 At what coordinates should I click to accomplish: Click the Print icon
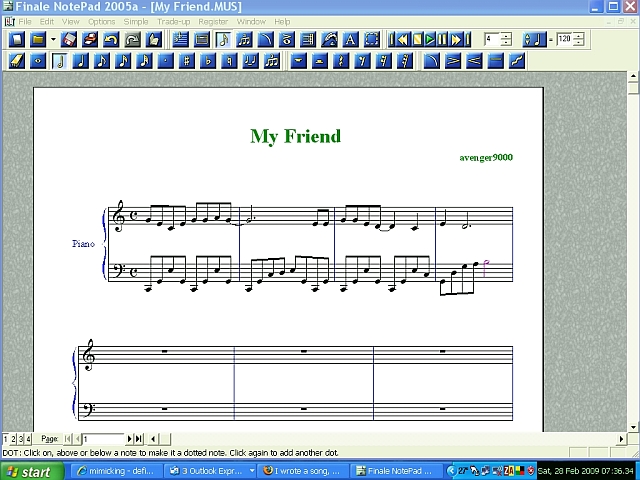pyautogui.click(x=89, y=40)
